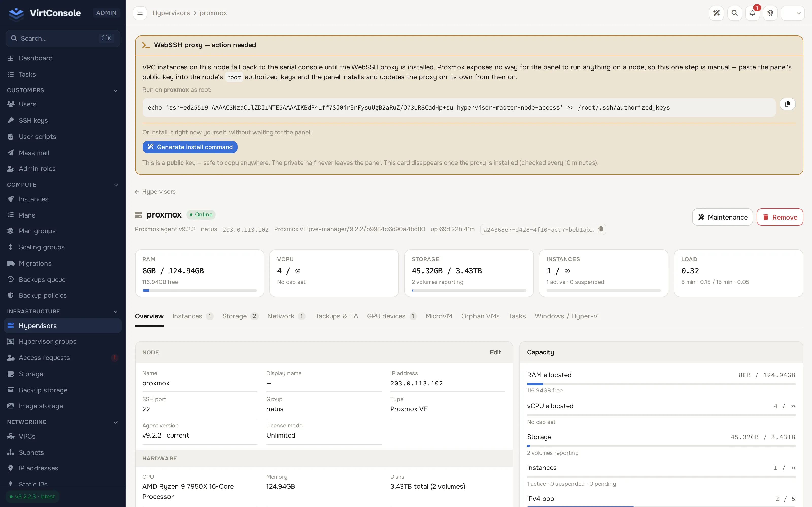Collapse the Compute sidebar section
This screenshot has width=812, height=507.
pos(116,185)
